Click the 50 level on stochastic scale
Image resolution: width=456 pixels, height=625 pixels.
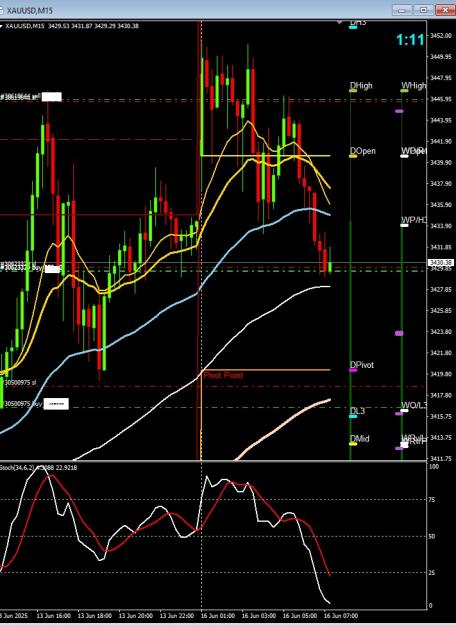[x=432, y=537]
